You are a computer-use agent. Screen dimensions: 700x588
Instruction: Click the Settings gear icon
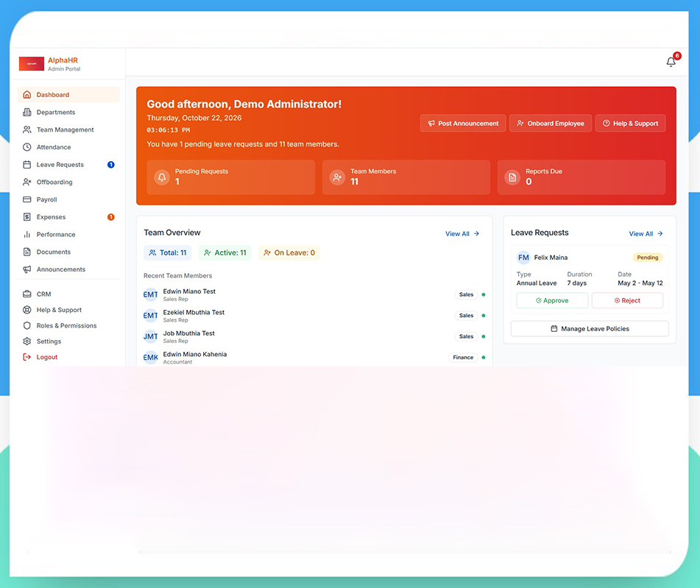[26, 341]
